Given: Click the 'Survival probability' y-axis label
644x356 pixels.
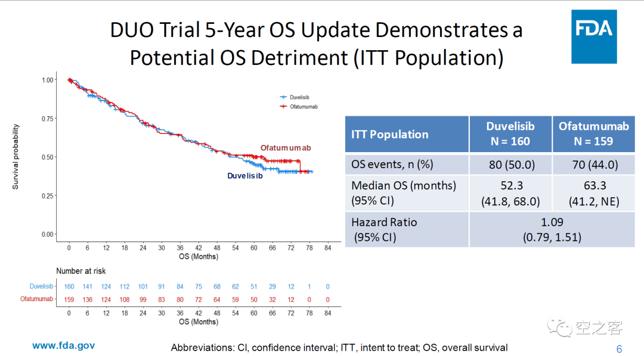Looking at the screenshot, I should (16, 157).
